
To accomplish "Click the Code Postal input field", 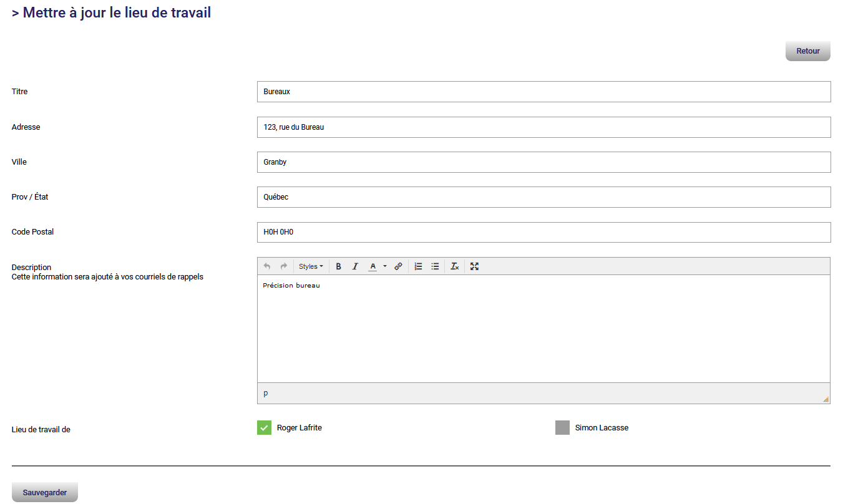I will click(543, 232).
